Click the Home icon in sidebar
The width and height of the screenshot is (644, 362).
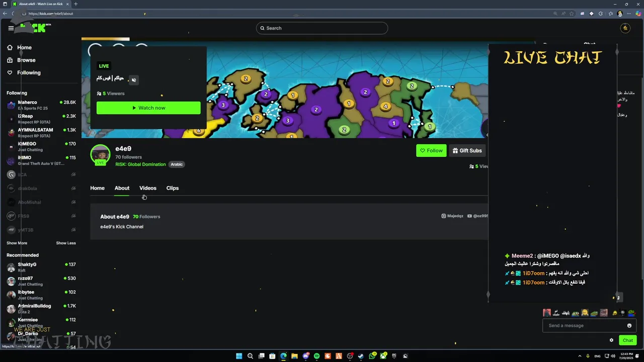(10, 47)
